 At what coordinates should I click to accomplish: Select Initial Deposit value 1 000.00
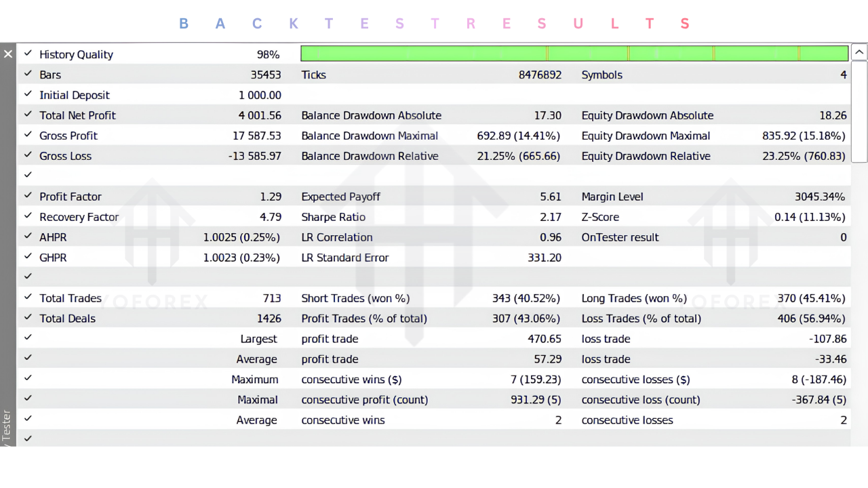[x=260, y=95]
